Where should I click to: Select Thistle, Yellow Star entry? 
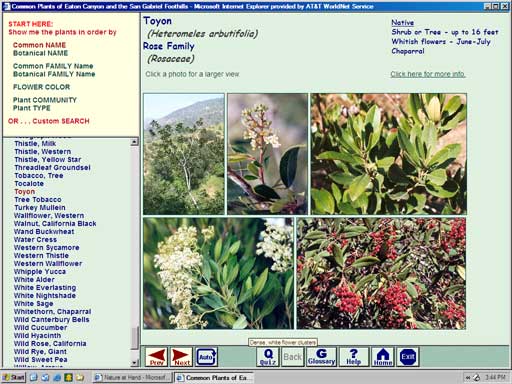tap(48, 160)
